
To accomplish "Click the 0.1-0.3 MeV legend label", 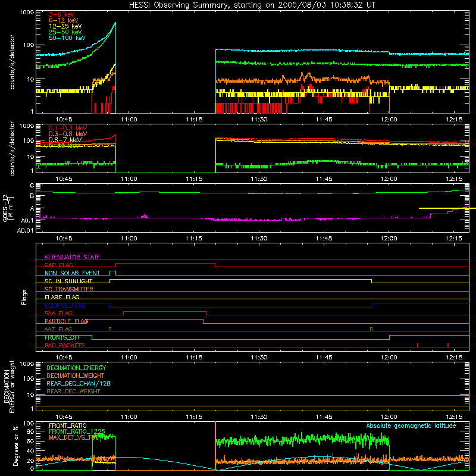I will click(x=68, y=128).
